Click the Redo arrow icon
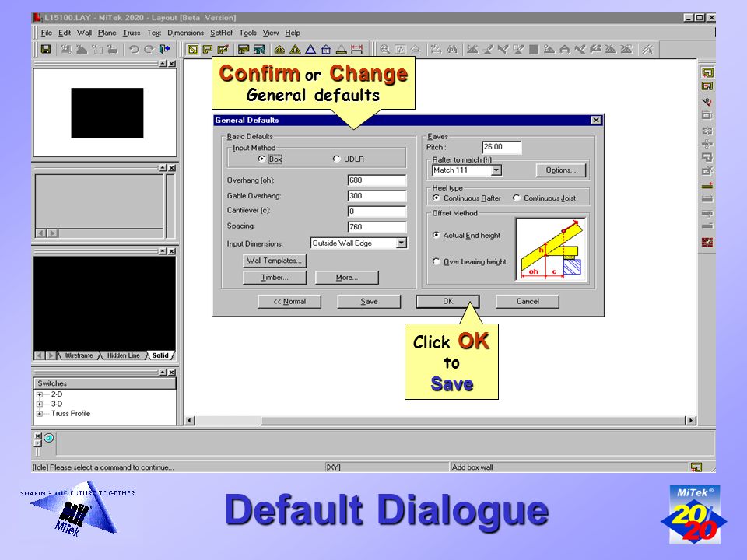The image size is (747, 560). [149, 49]
